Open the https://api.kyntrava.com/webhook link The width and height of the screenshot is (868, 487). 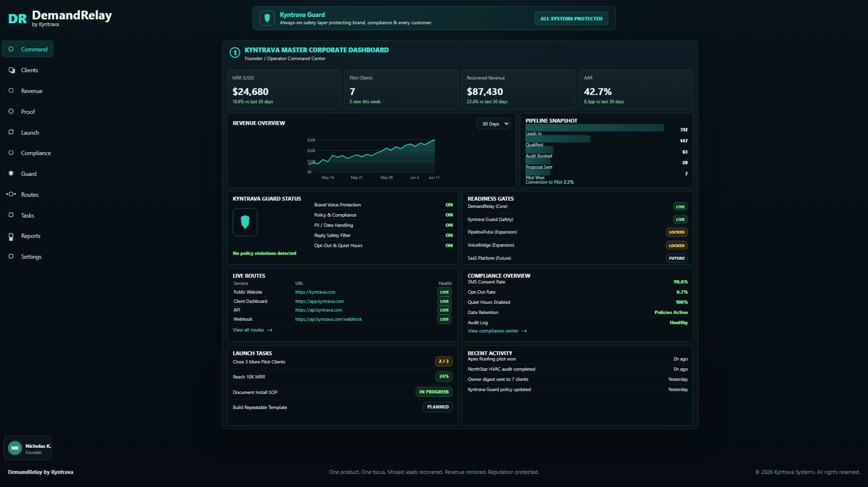coord(328,319)
